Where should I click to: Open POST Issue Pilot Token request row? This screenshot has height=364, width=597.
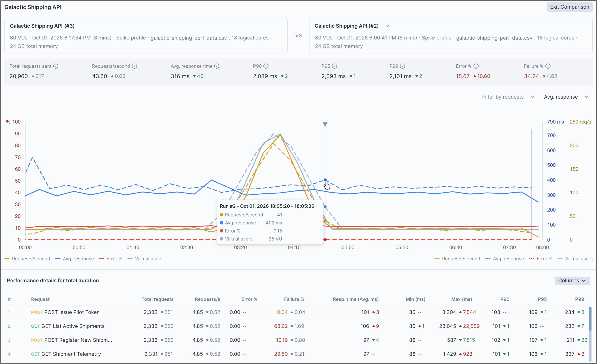tap(296, 312)
